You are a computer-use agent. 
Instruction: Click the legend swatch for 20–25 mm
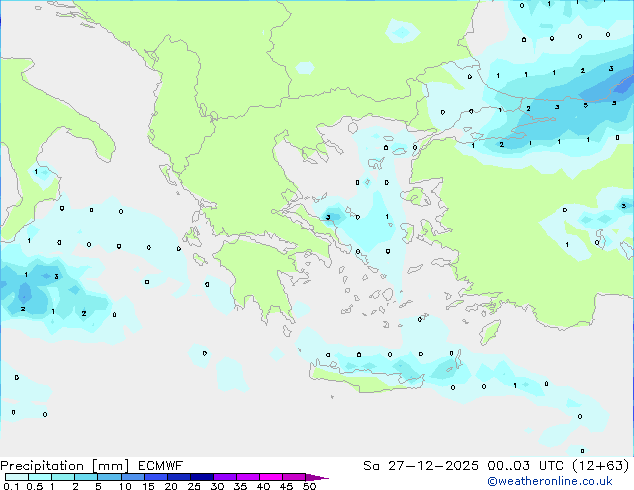coord(179,477)
